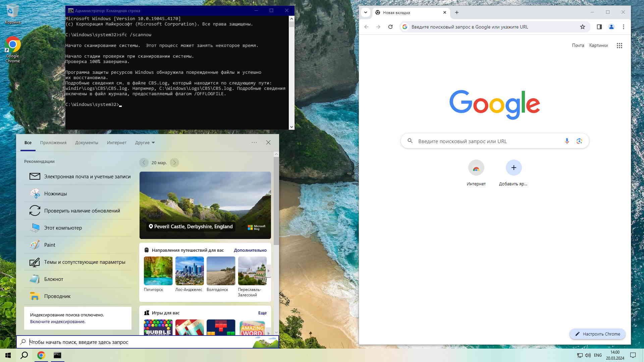Reload the Chrome page
The width and height of the screenshot is (644, 362).
pyautogui.click(x=390, y=27)
